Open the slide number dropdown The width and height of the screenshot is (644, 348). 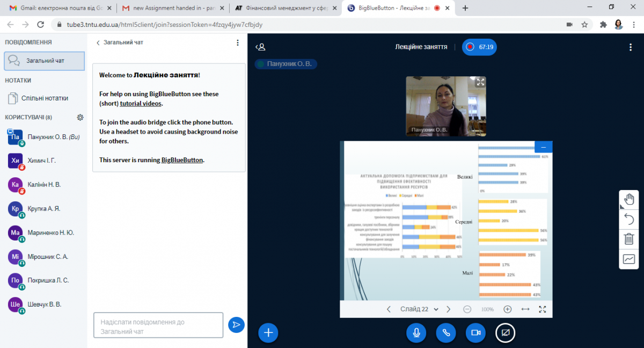pyautogui.click(x=419, y=309)
